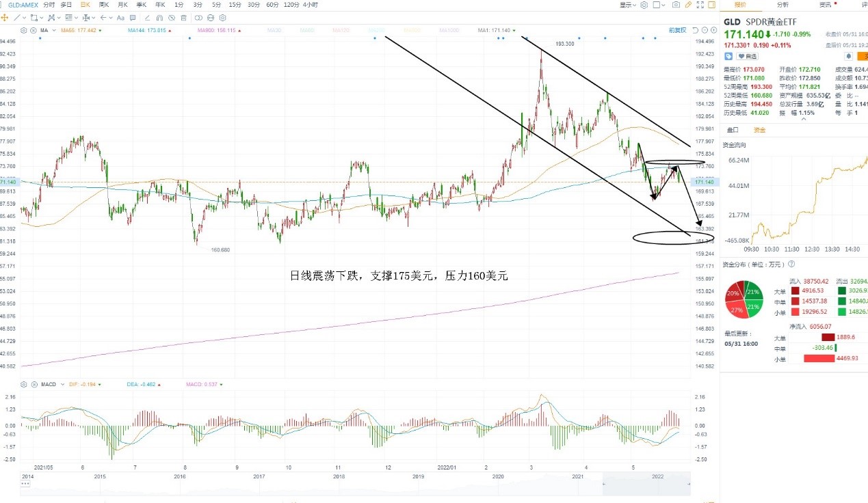
Task: Select the pattern/wave drawing tool
Action: pyautogui.click(x=51, y=18)
